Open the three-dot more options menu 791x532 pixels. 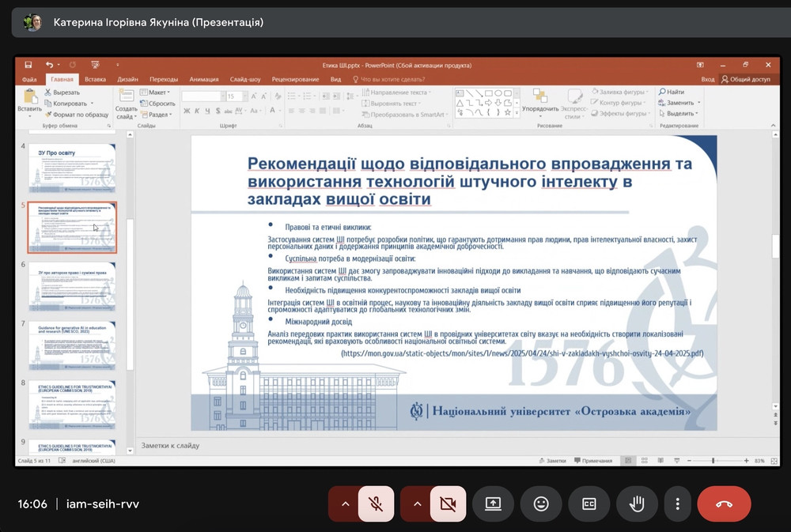coord(677,504)
